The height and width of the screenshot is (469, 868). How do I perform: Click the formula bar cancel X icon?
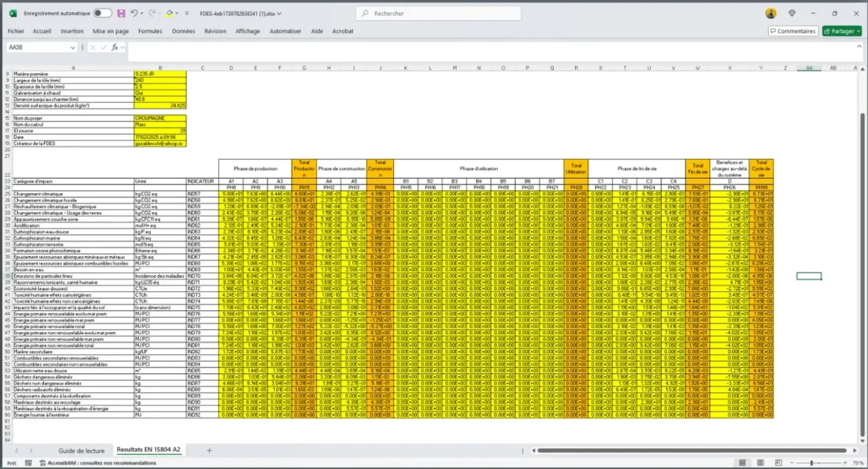[94, 47]
